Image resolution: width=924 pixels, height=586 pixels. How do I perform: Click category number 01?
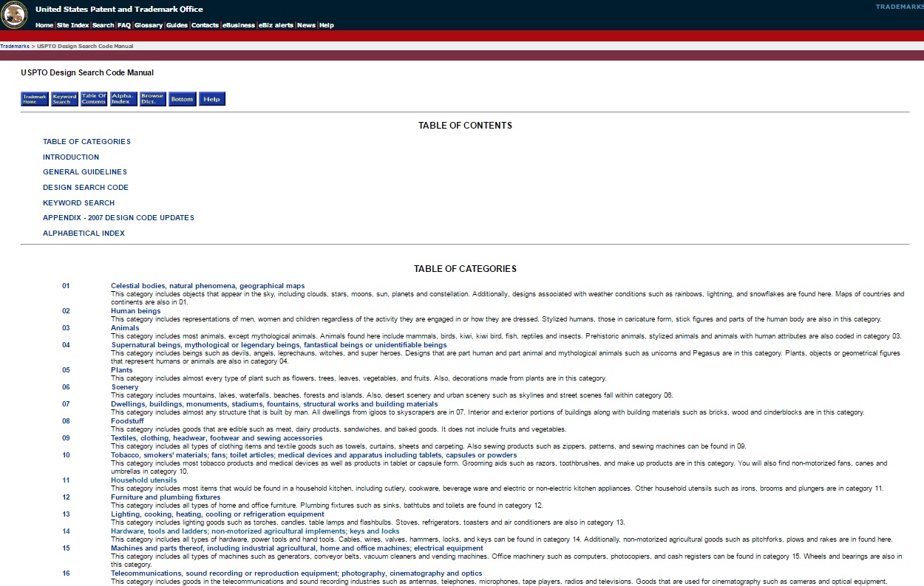point(67,286)
